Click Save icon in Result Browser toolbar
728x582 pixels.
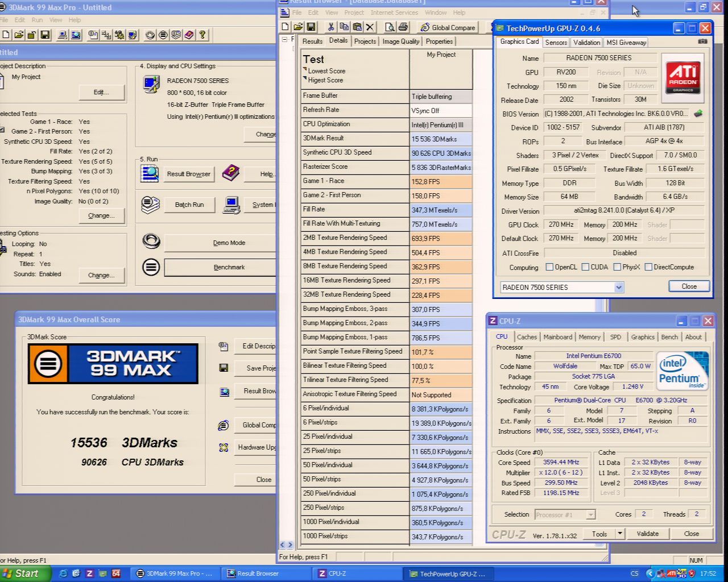(311, 27)
